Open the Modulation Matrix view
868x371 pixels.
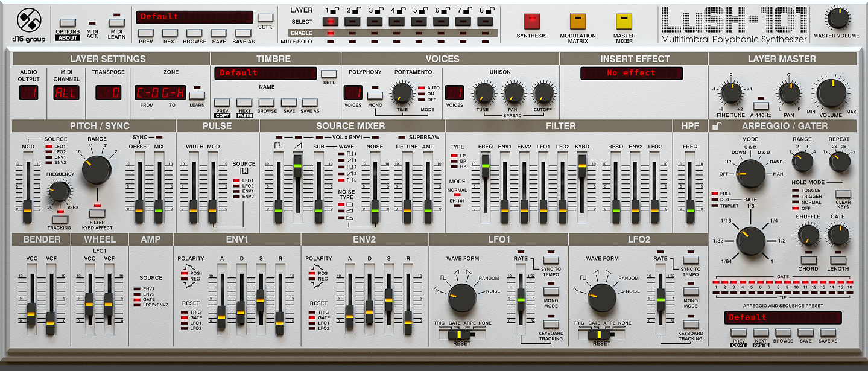click(578, 22)
